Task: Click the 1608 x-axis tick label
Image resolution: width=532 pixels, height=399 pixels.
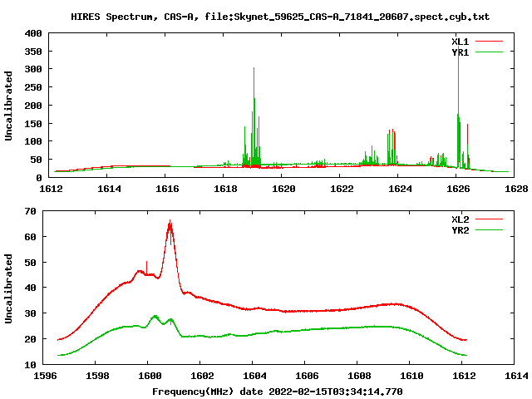Action: pos(360,376)
